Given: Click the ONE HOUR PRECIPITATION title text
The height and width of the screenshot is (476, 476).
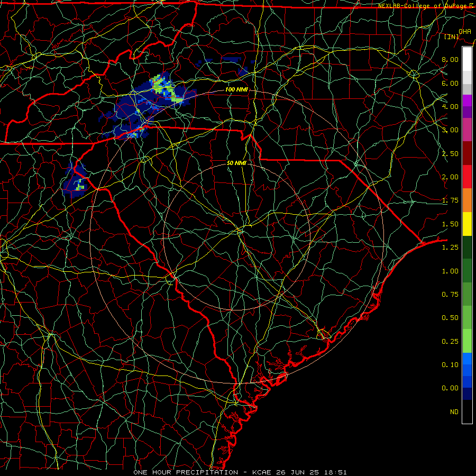Looking at the screenshot, I should [x=186, y=472].
